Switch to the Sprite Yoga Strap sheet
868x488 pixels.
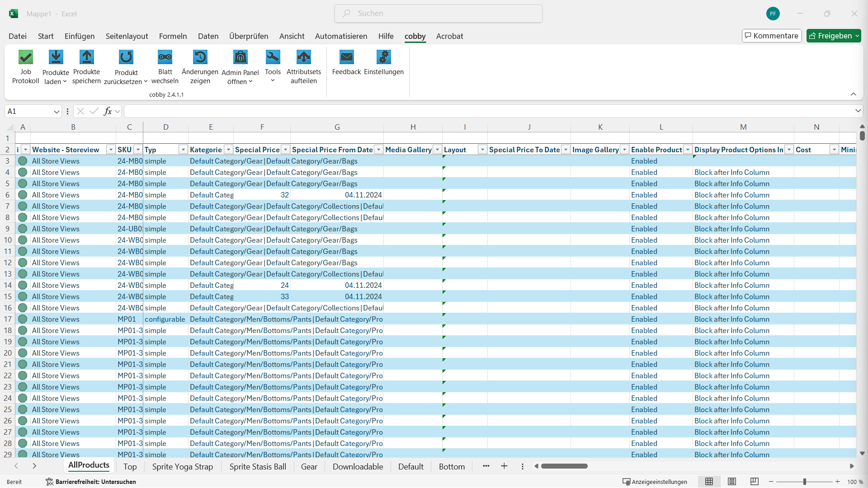click(x=182, y=467)
